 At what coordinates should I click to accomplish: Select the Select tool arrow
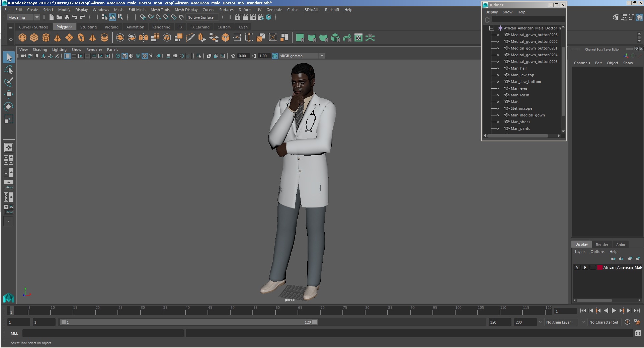[x=9, y=57]
